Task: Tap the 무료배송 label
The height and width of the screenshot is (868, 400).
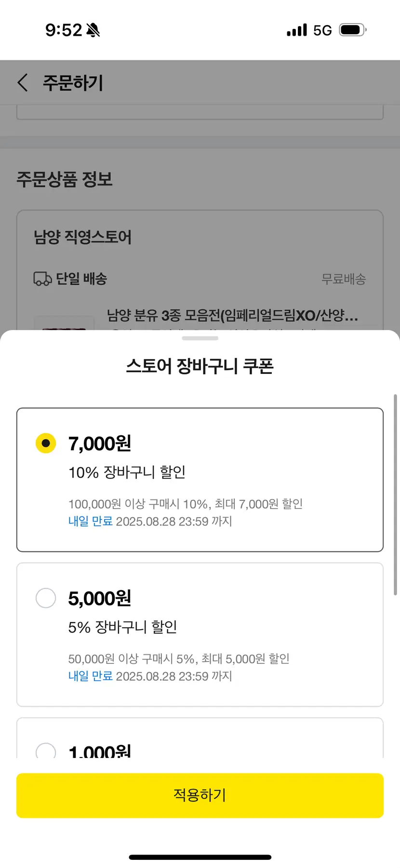Action: [x=344, y=279]
